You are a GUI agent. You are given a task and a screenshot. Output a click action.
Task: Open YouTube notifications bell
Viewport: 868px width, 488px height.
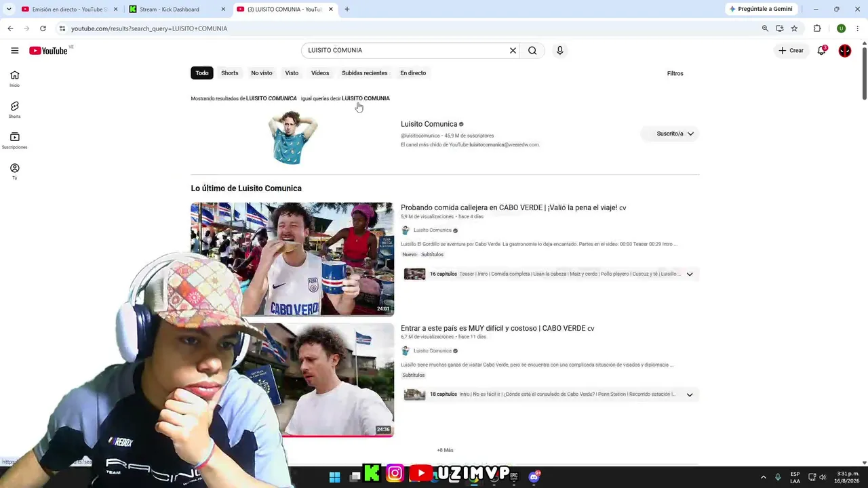click(821, 50)
